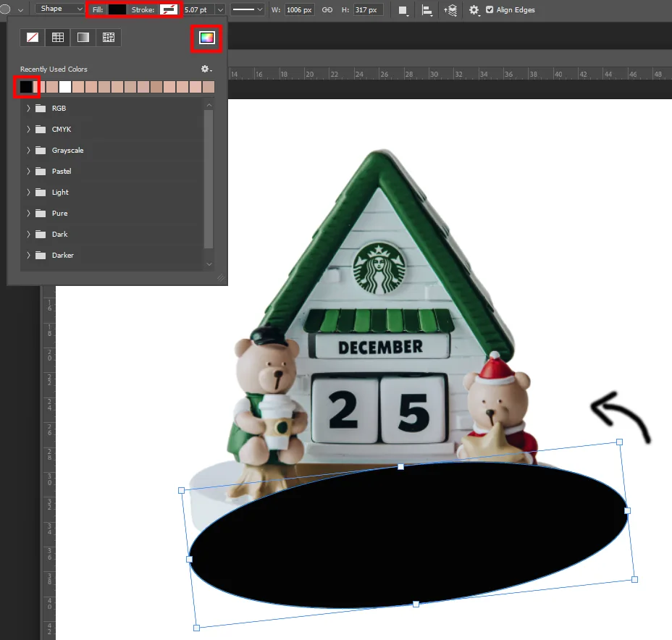Click the bottom-left corner transform handle
The width and height of the screenshot is (672, 640).
tap(196, 628)
